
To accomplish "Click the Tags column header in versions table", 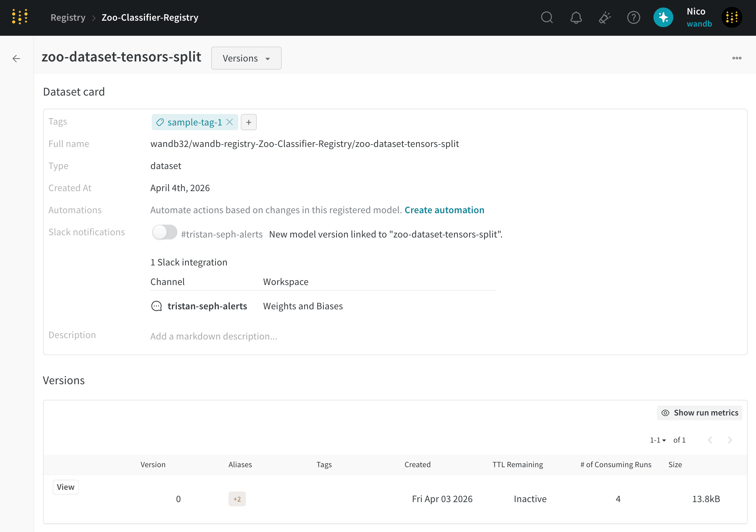I will 324,464.
